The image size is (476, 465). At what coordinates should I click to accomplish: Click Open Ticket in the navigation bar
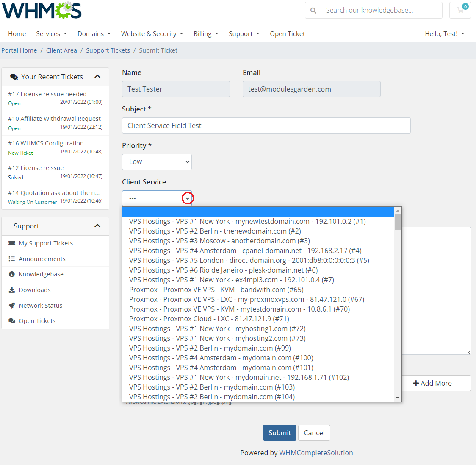pos(288,34)
